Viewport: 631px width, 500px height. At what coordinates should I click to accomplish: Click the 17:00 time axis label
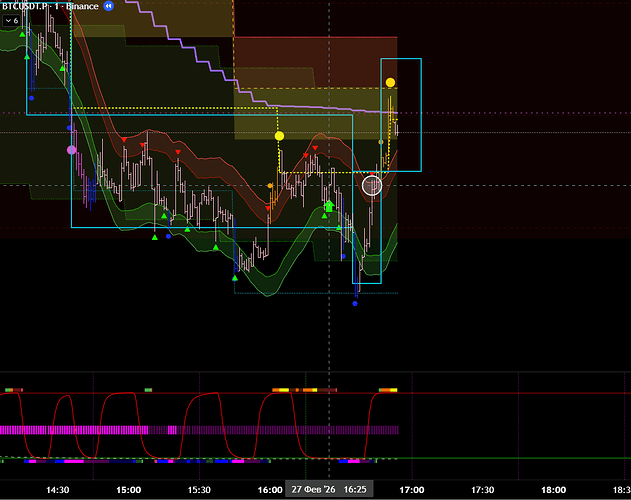[x=412, y=490]
